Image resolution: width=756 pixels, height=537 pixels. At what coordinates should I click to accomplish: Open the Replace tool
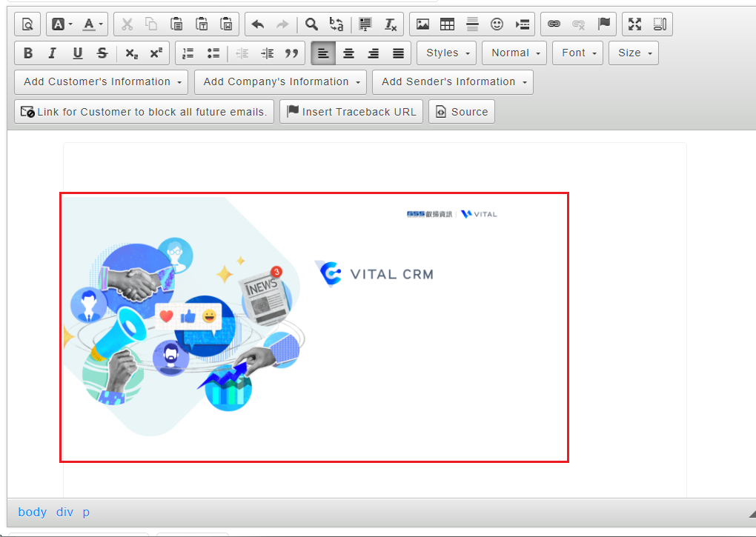tap(336, 24)
